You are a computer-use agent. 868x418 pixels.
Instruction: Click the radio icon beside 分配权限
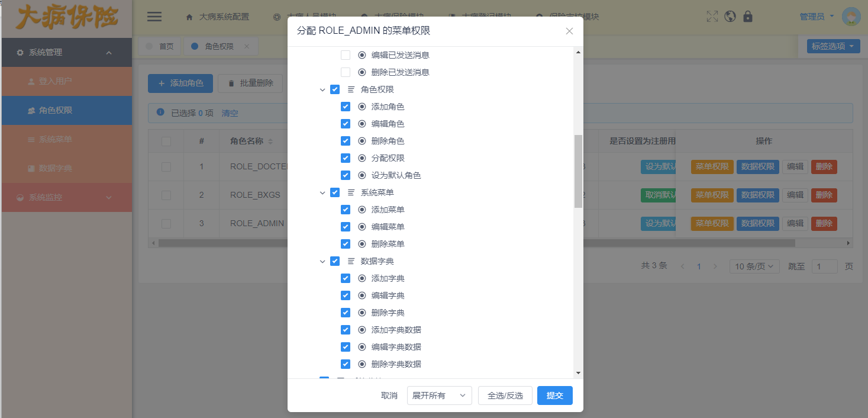coord(362,158)
